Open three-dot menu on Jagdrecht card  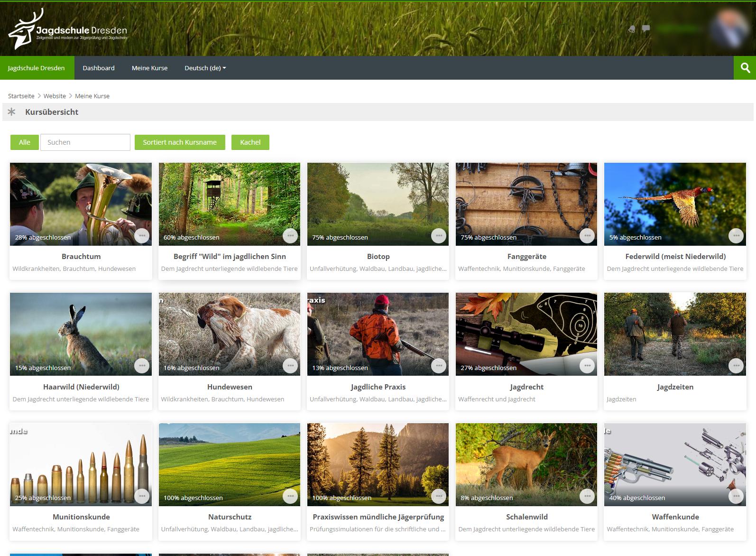coord(587,366)
